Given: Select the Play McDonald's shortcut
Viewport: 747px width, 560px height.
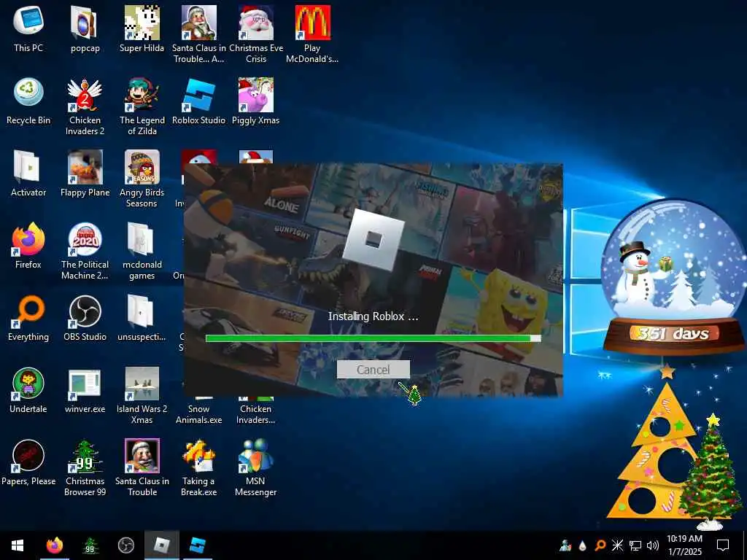Looking at the screenshot, I should [312, 35].
